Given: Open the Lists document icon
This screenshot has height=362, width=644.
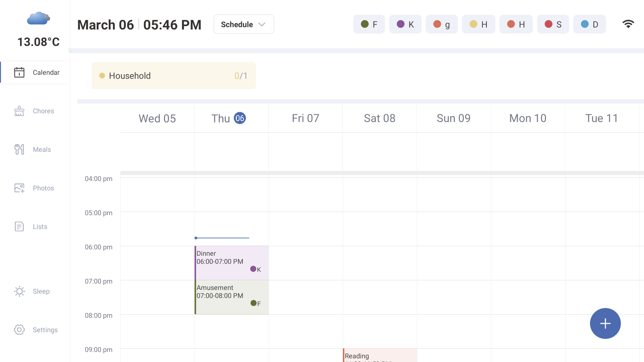Looking at the screenshot, I should click(x=19, y=227).
